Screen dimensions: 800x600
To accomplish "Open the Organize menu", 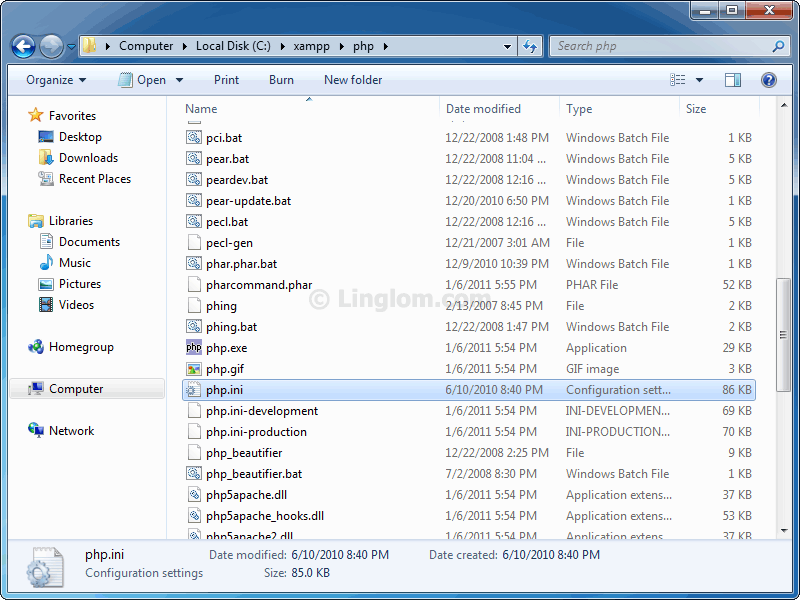I will [56, 80].
